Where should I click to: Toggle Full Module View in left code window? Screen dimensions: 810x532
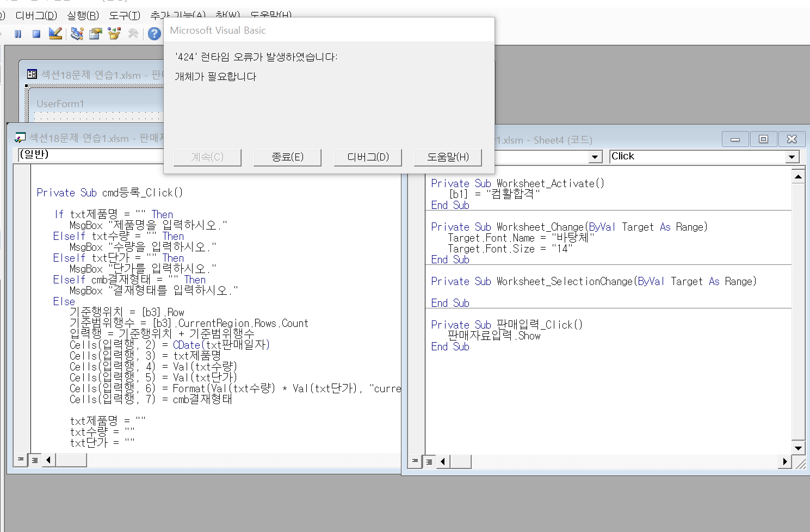pyautogui.click(x=34, y=460)
